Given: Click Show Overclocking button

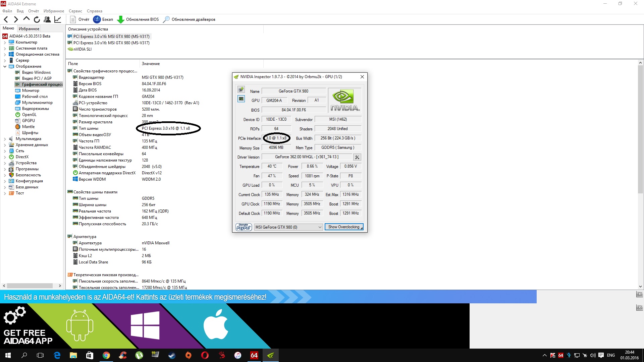Looking at the screenshot, I should click(x=344, y=227).
